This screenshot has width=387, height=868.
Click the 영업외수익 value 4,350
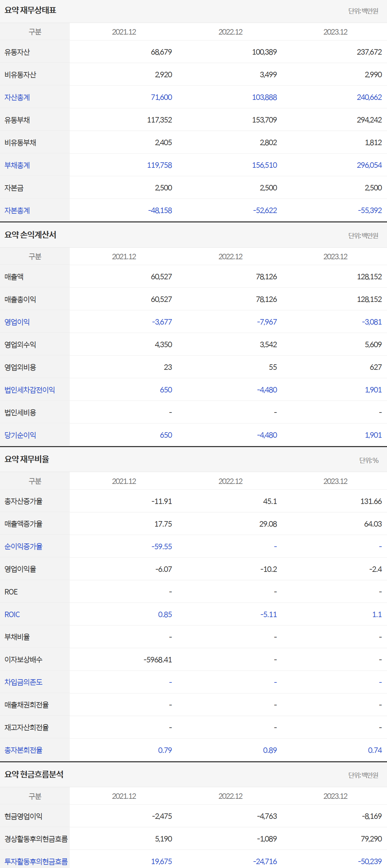pos(163,345)
